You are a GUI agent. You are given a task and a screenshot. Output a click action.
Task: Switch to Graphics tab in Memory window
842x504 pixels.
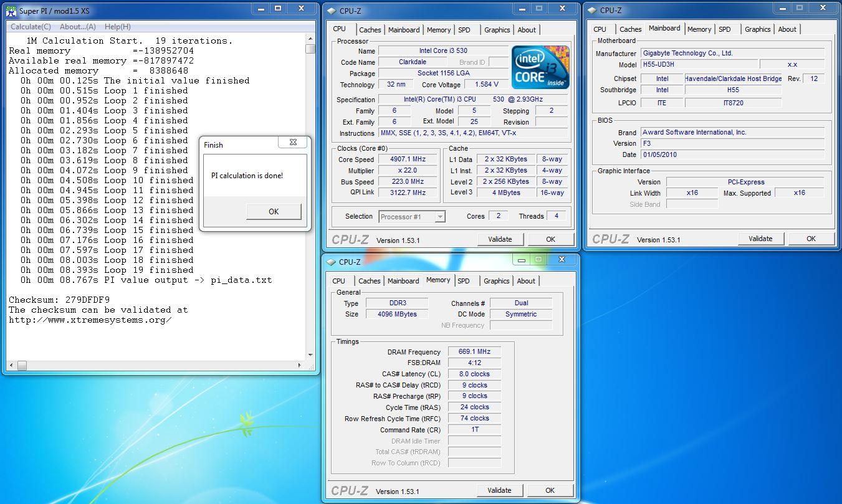click(497, 281)
